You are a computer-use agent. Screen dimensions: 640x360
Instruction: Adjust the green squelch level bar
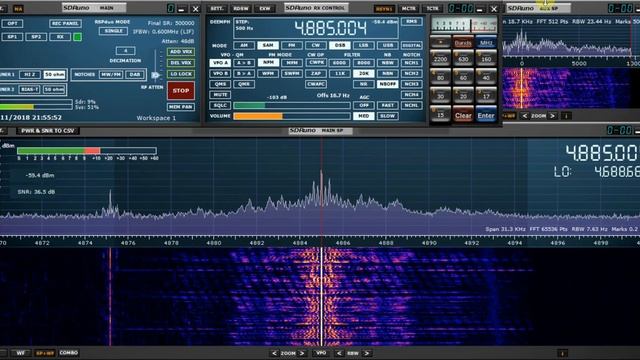point(292,106)
